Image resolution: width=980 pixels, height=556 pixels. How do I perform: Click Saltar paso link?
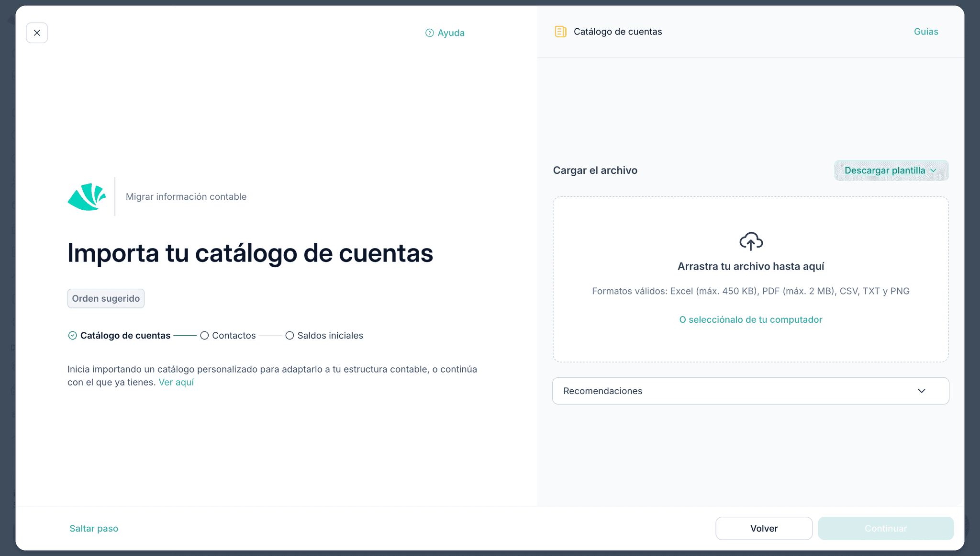click(94, 528)
